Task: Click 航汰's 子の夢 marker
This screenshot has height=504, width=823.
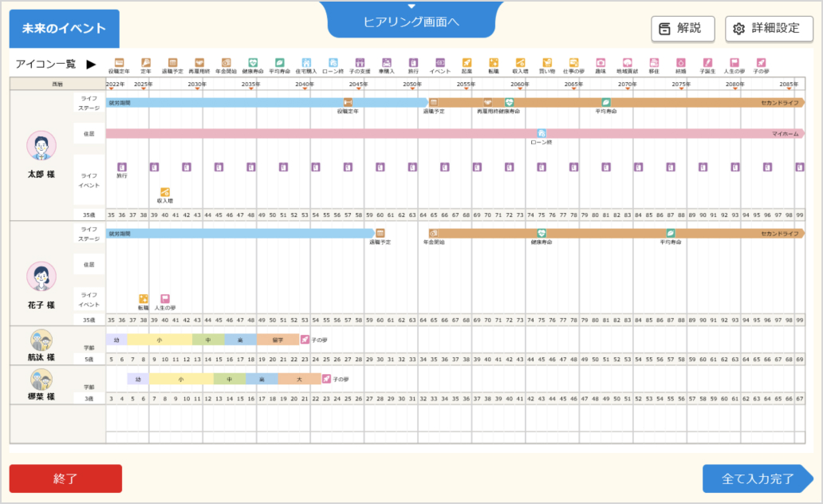Action: click(x=305, y=340)
